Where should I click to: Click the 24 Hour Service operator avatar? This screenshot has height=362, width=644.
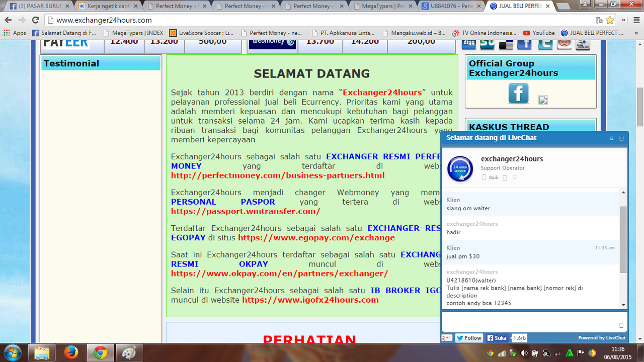[x=460, y=168]
